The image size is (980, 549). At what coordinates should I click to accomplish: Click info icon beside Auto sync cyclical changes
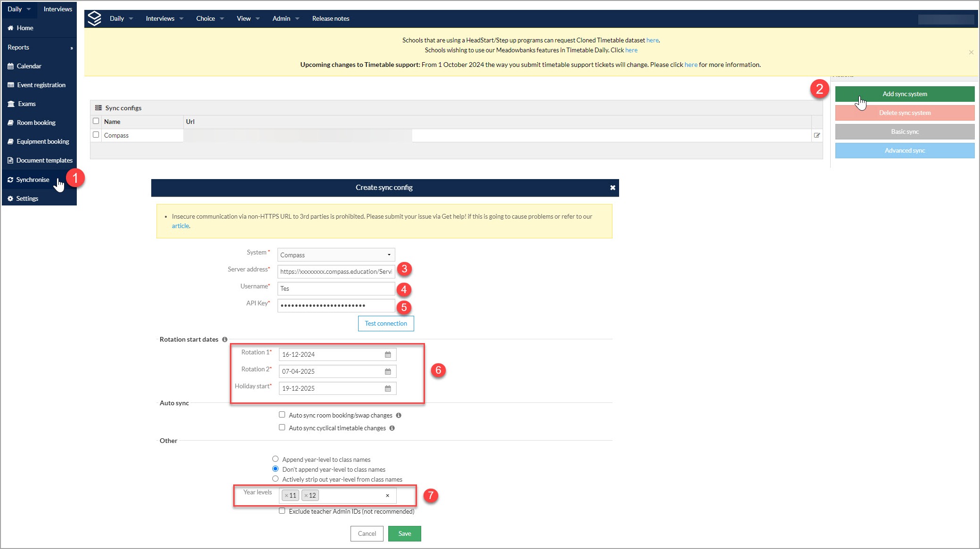(392, 428)
